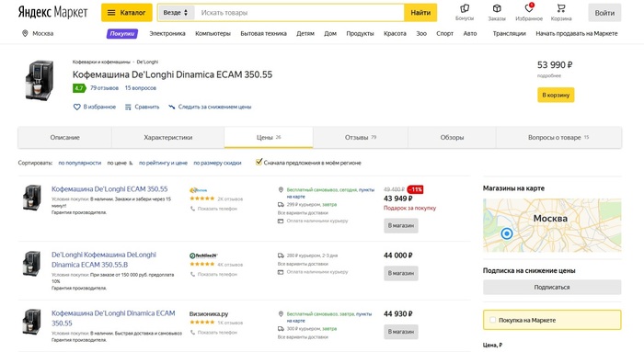Viewport: 644px width, 352px height.
Task: Open the Отзывы tab
Action: [361, 138]
